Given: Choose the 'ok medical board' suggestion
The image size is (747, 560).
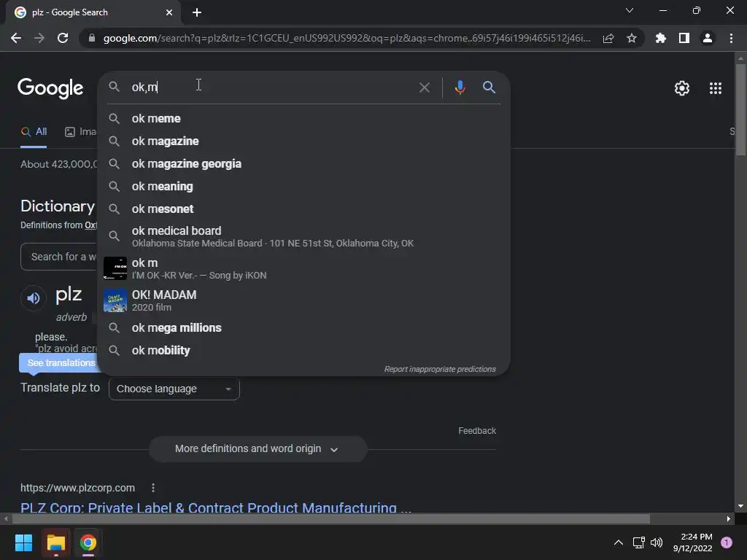Looking at the screenshot, I should 303,237.
